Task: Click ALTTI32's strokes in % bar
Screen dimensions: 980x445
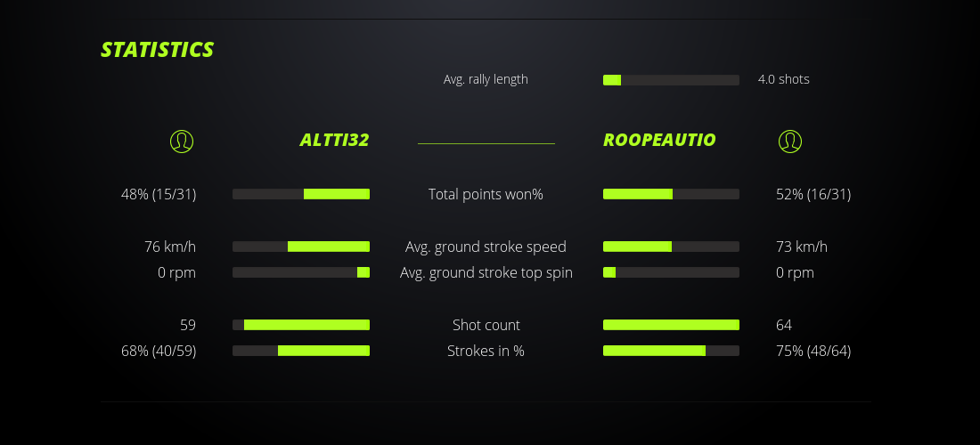Action: point(301,351)
